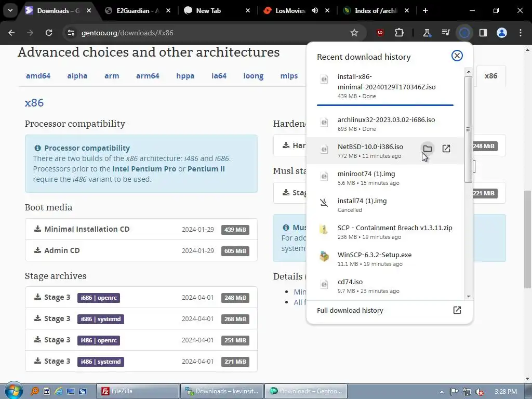Select the mips architecture tab
Screen dimensions: 532x399
[289, 76]
